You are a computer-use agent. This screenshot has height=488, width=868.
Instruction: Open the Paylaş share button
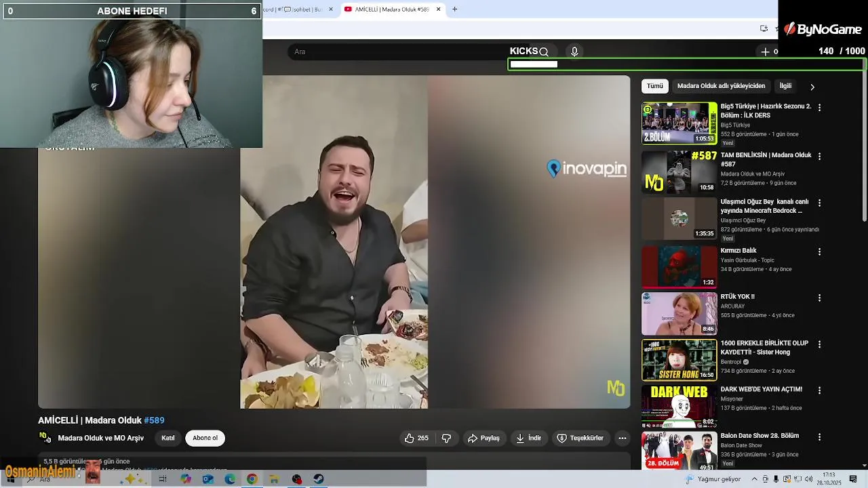pyautogui.click(x=484, y=438)
